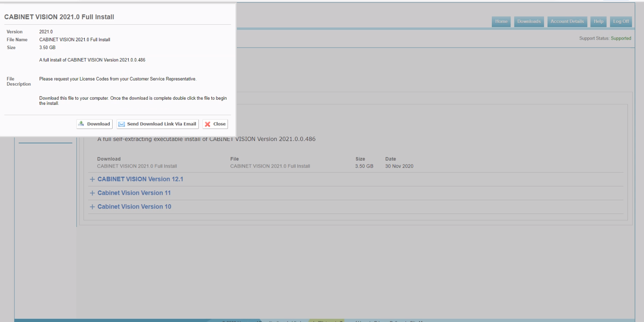This screenshot has height=322, width=644.
Task: Close the CABINET VISION 2021.0 dialog
Action: coord(215,124)
